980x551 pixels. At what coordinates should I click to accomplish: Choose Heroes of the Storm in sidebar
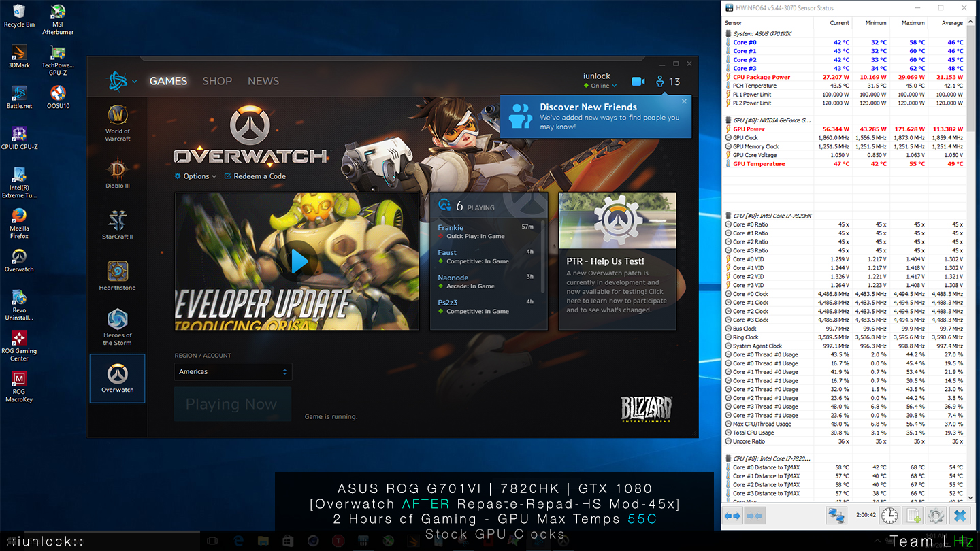pos(118,327)
